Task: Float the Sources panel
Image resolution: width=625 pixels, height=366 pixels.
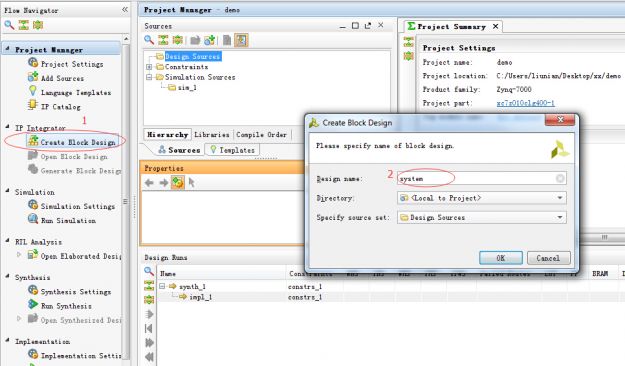Action: pos(368,26)
